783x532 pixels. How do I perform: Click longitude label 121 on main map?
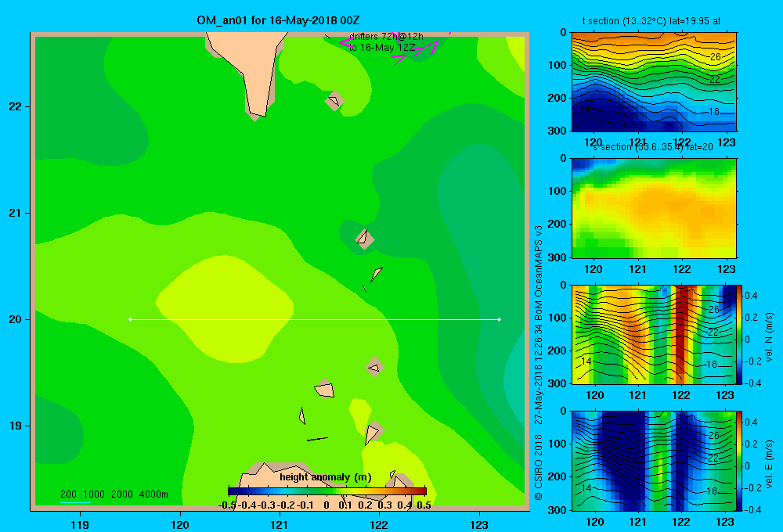(x=280, y=524)
